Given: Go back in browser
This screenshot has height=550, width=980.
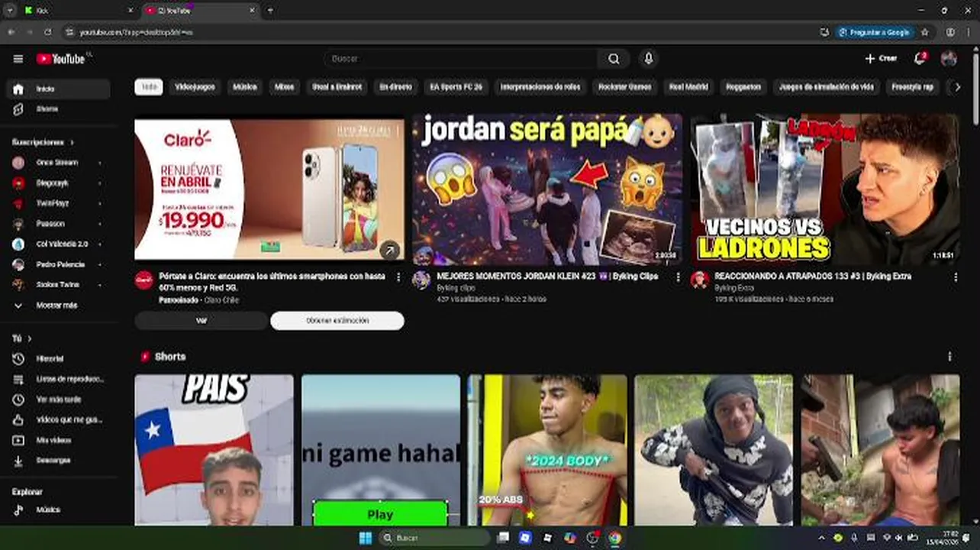Looking at the screenshot, I should point(11,32).
